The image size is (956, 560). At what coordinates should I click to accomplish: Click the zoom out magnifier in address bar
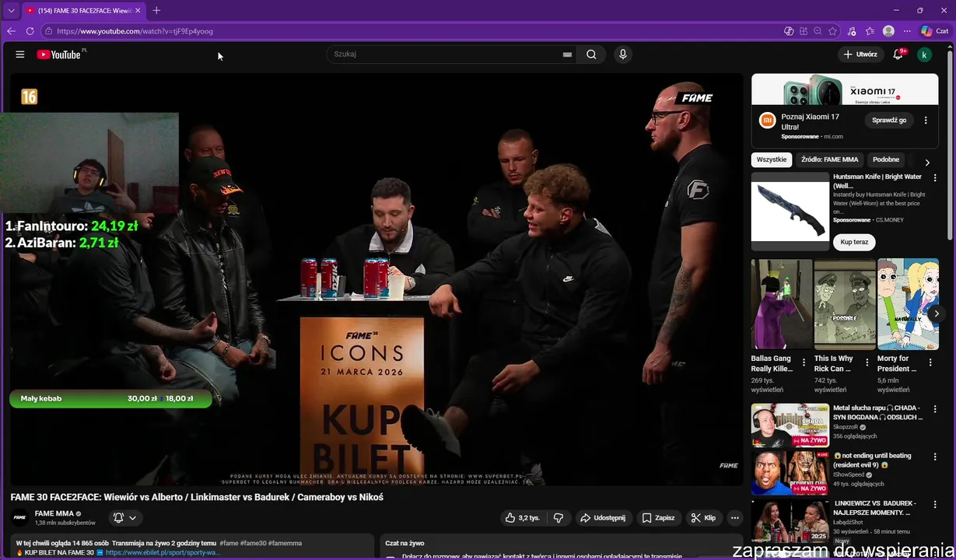(818, 31)
